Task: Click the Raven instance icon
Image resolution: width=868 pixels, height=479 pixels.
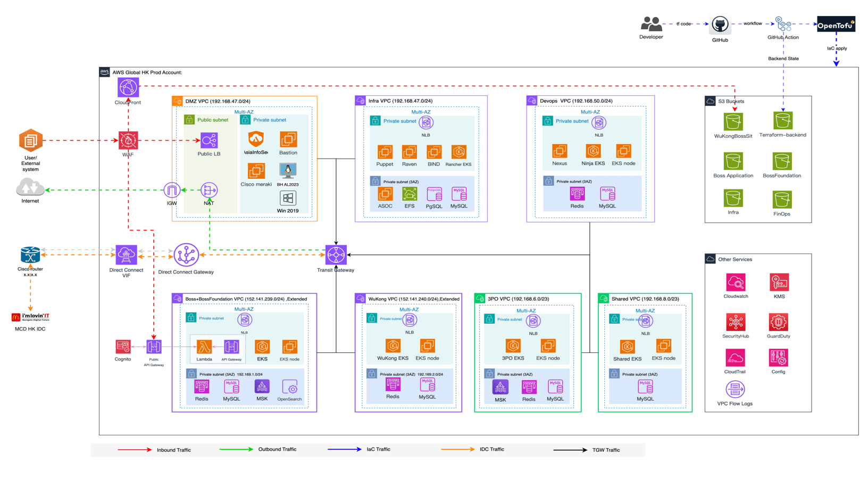Action: [x=409, y=152]
